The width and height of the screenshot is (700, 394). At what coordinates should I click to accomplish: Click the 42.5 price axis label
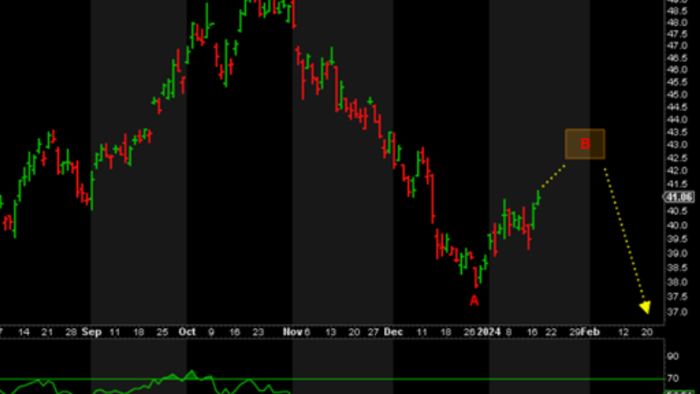coord(677,158)
